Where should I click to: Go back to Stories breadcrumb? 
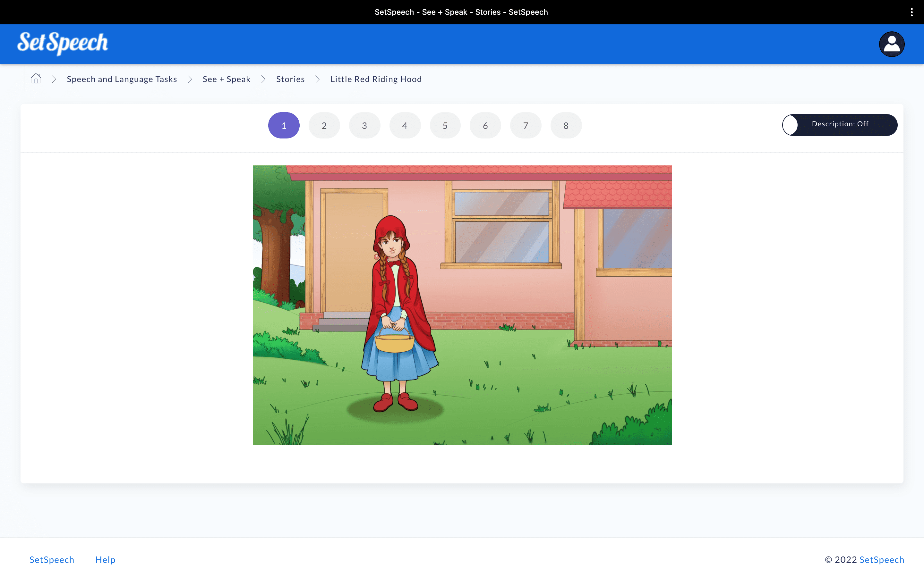point(290,79)
